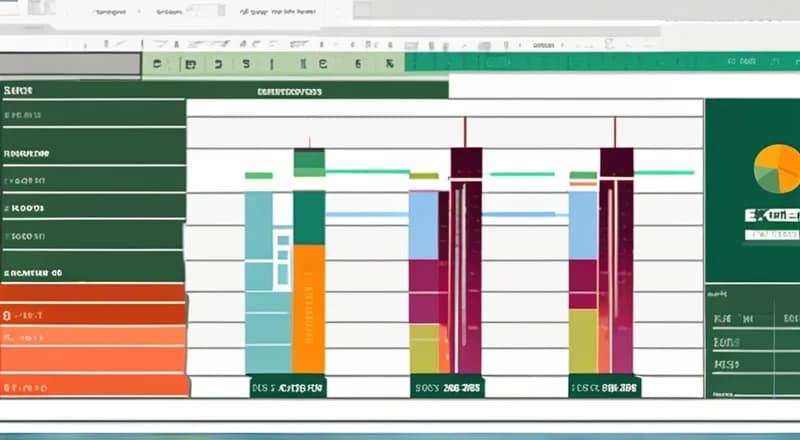Click the orange pie chart icon in right panel
The image size is (800, 440).
coord(780,168)
